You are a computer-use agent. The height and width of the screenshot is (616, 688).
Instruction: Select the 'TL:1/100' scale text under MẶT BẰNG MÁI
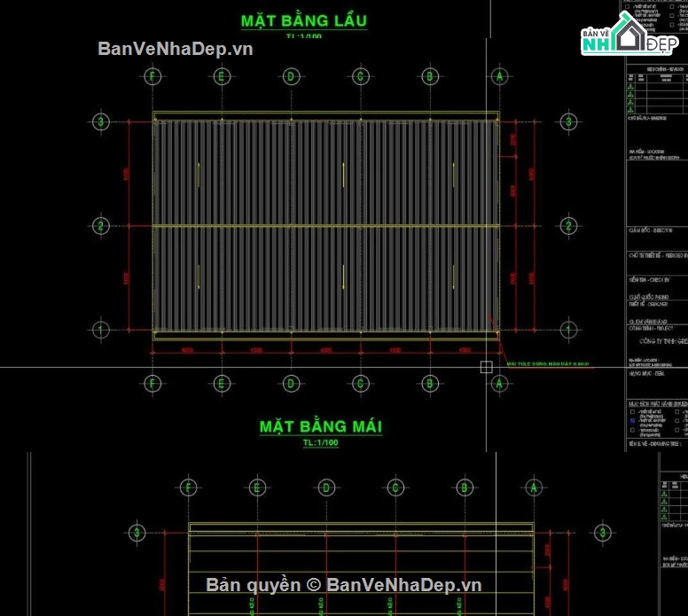click(x=321, y=442)
